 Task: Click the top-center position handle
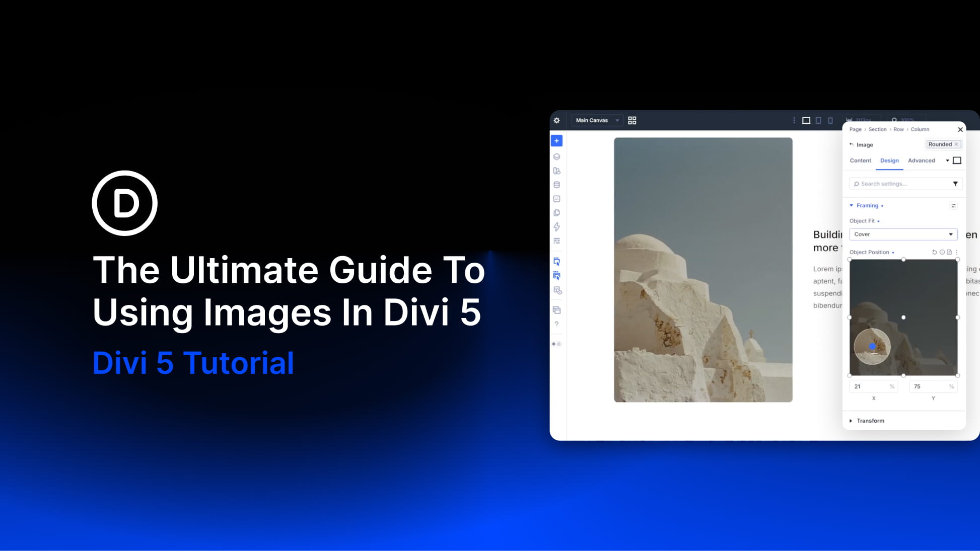(903, 260)
